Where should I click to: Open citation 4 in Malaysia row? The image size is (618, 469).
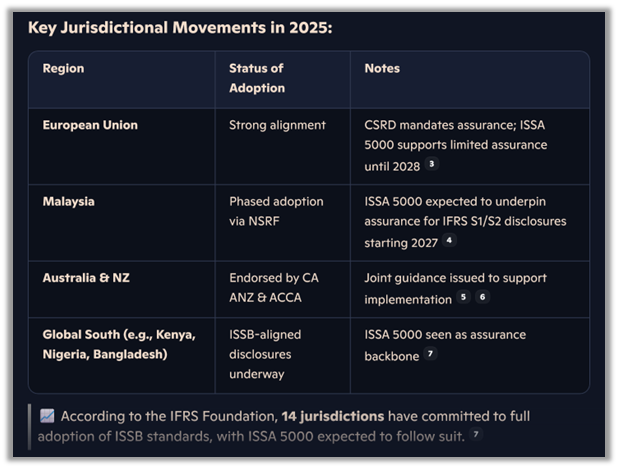[x=449, y=241]
